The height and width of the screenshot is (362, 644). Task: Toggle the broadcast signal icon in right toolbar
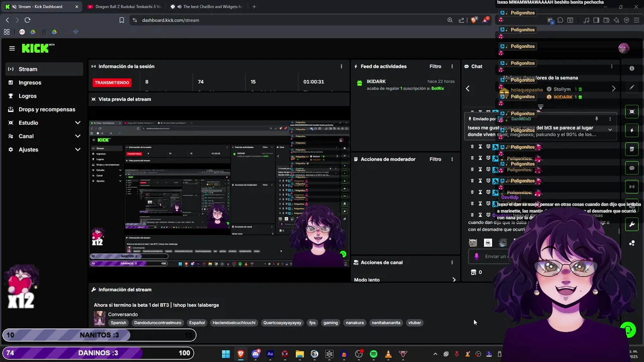click(x=632, y=187)
